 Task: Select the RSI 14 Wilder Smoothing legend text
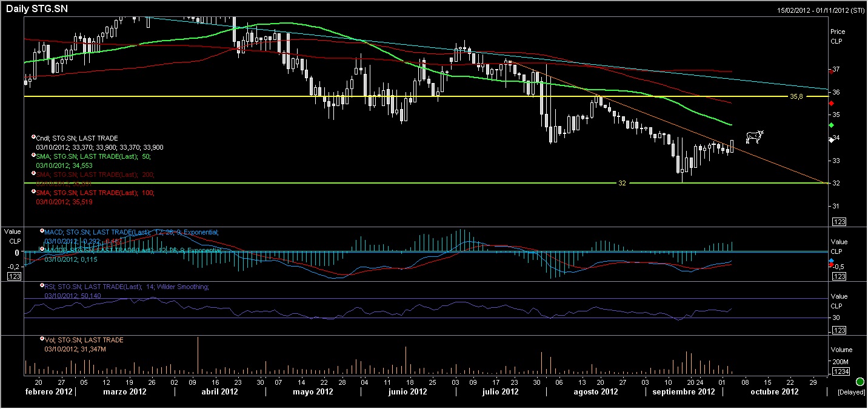click(x=127, y=286)
